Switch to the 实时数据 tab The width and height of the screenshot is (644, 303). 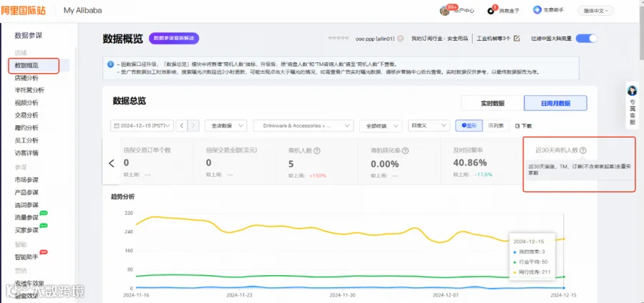(492, 103)
